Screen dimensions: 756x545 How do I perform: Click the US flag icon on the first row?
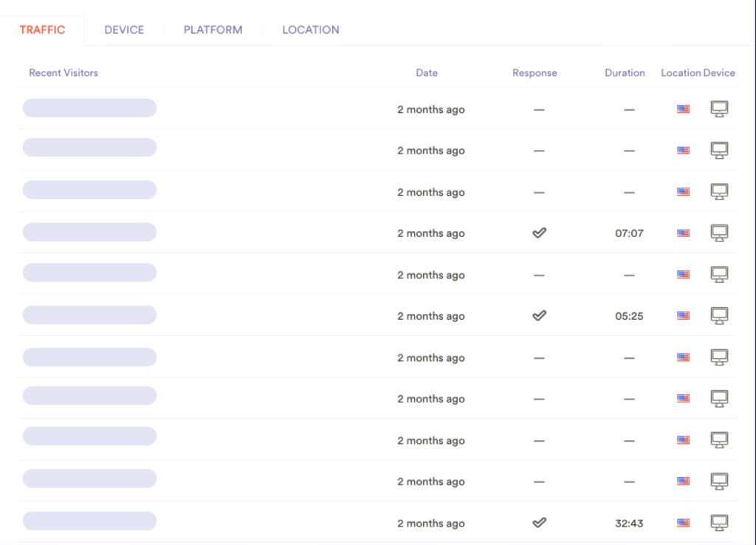point(682,109)
